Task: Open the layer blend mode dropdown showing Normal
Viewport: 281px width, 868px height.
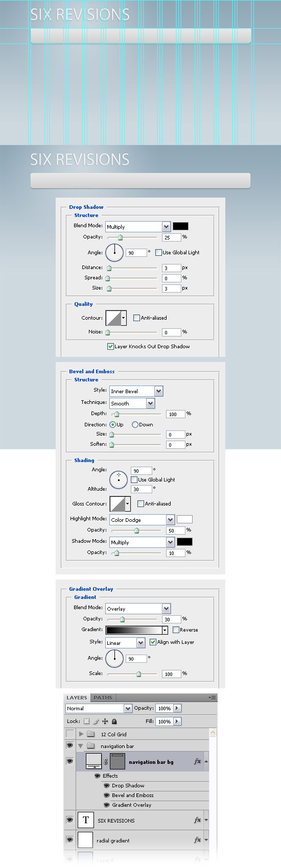Action: [99, 708]
